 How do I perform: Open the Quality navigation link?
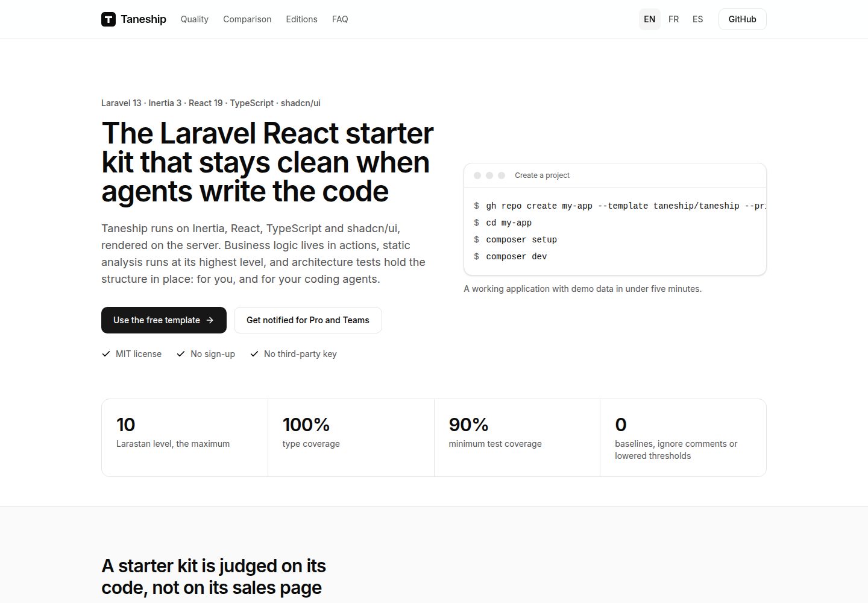[x=195, y=19]
